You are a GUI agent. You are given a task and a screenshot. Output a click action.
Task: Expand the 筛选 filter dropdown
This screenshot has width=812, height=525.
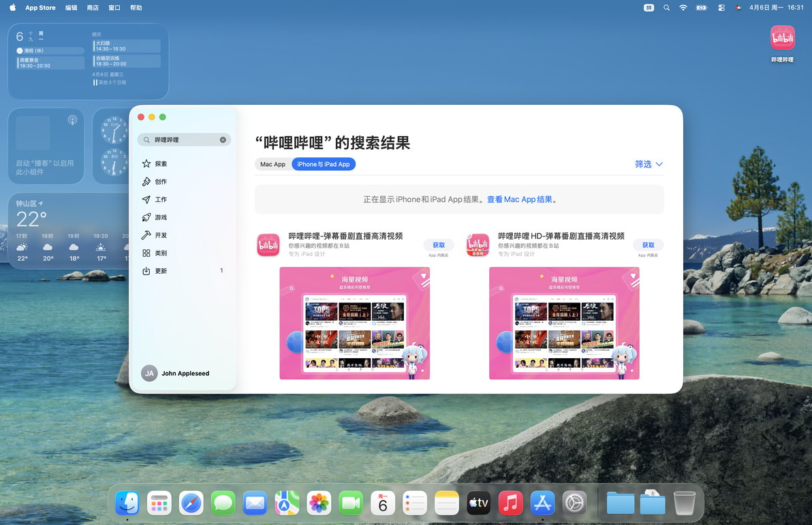tap(649, 164)
